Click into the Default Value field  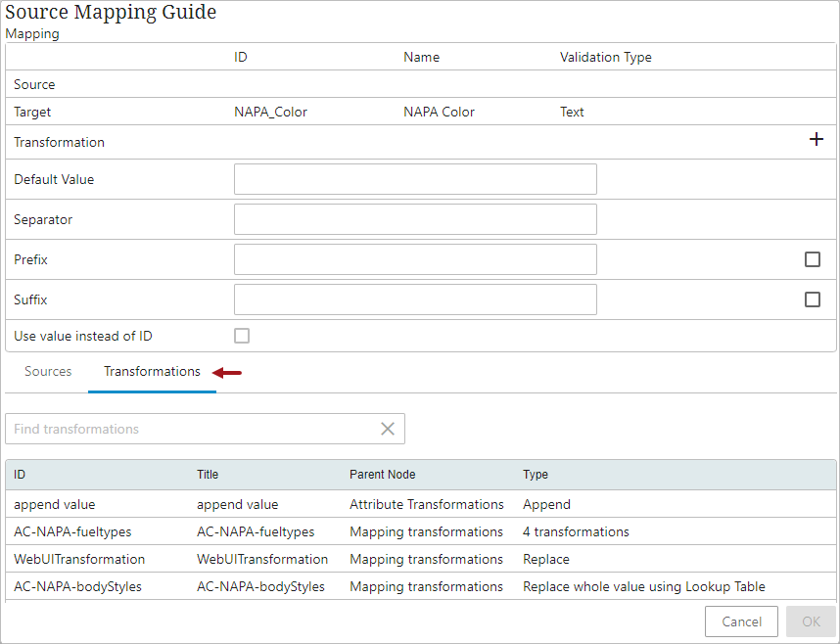point(415,179)
